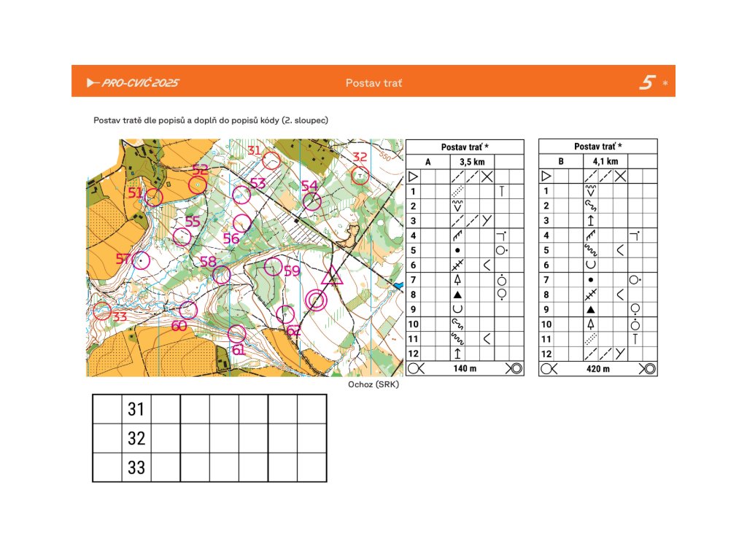
Task: Click black triangle symbol in course A row 8
Action: pos(457,295)
